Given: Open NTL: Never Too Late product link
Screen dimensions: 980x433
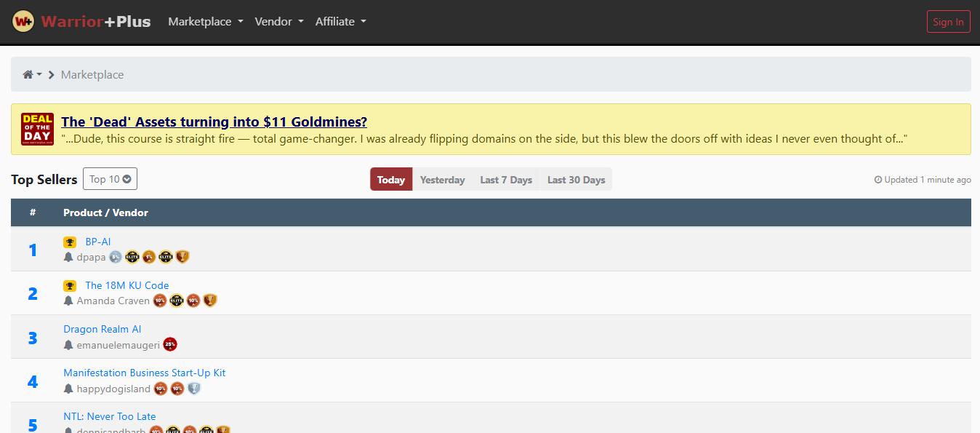Looking at the screenshot, I should (110, 416).
